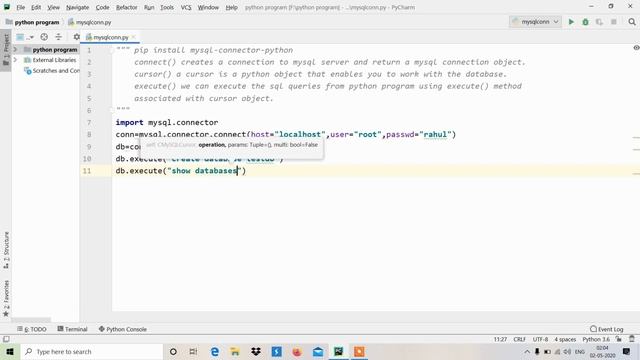
Task: Open Project panel settings gear
Action: coord(76,37)
